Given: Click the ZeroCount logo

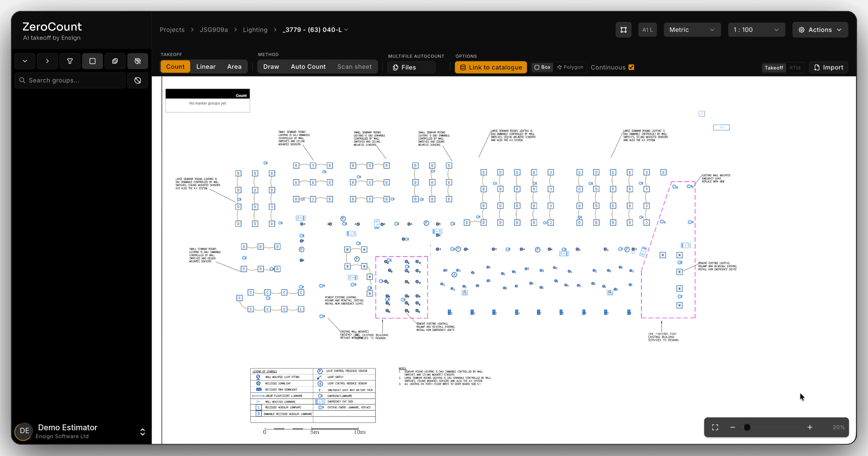Looking at the screenshot, I should [52, 31].
